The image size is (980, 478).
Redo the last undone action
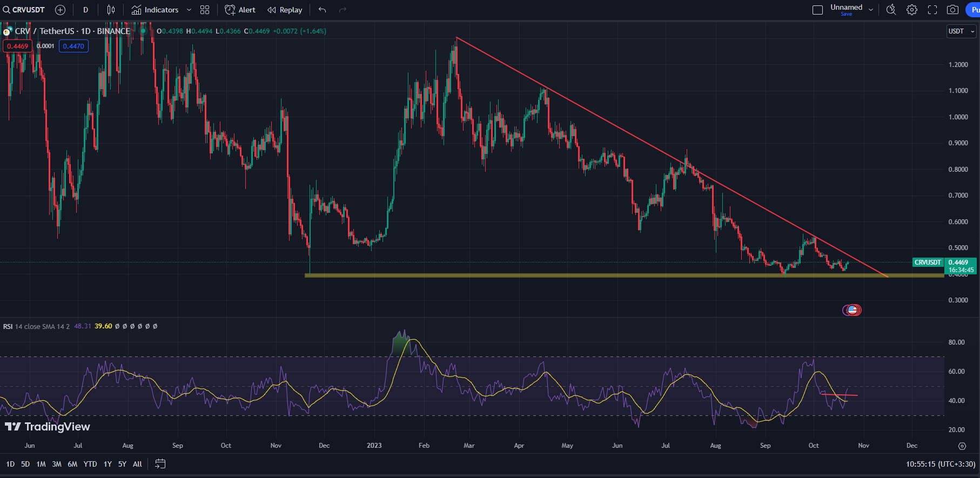(x=343, y=10)
